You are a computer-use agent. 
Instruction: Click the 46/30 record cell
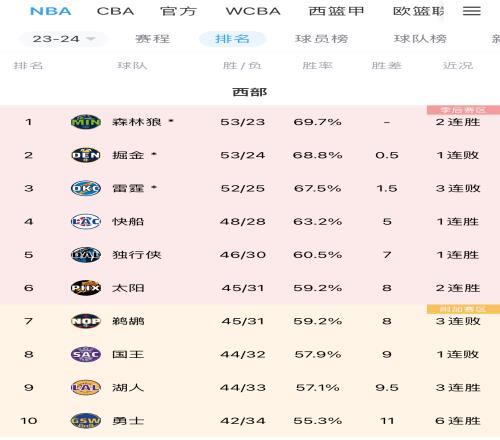243,255
